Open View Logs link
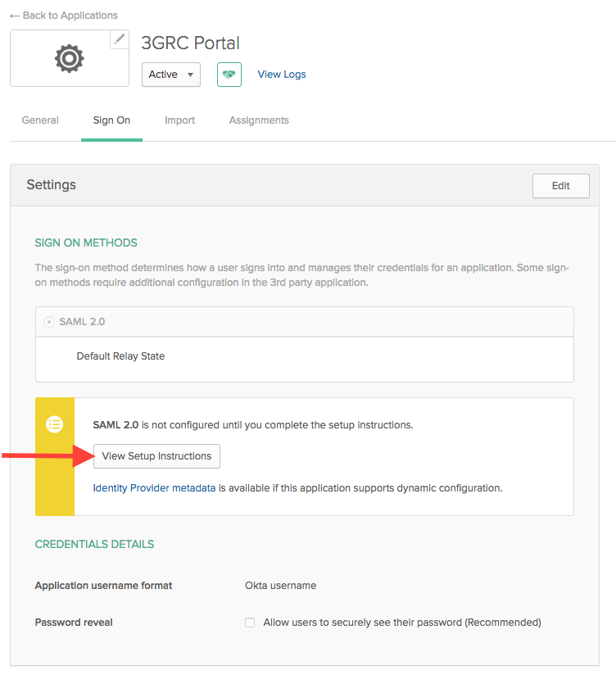 point(282,75)
